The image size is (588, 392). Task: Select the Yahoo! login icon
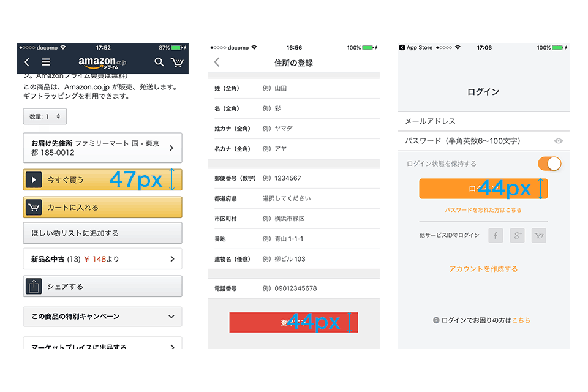[x=538, y=235]
